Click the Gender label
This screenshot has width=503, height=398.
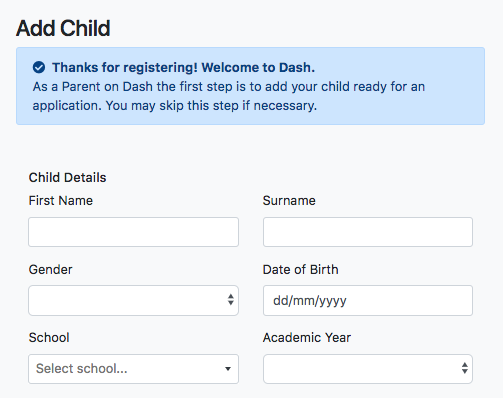(50, 269)
